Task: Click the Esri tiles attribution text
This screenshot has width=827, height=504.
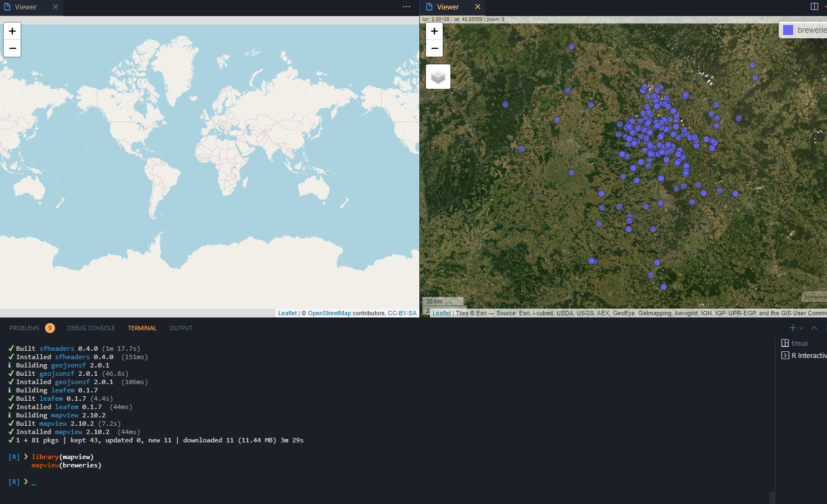Action: point(641,313)
